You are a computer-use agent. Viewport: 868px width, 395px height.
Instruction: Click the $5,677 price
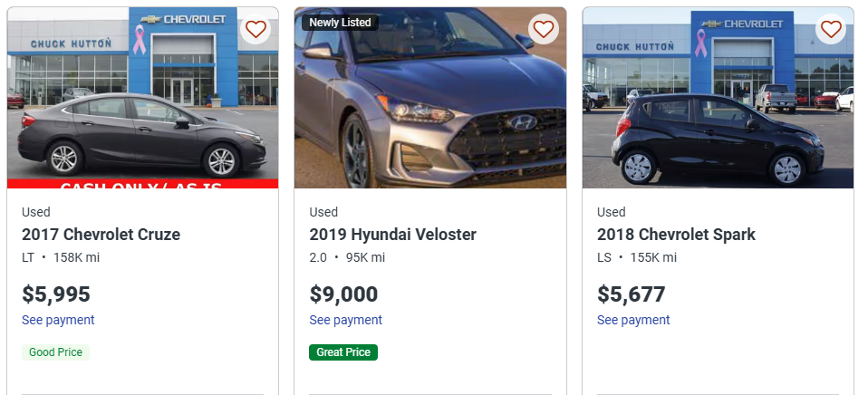631,294
